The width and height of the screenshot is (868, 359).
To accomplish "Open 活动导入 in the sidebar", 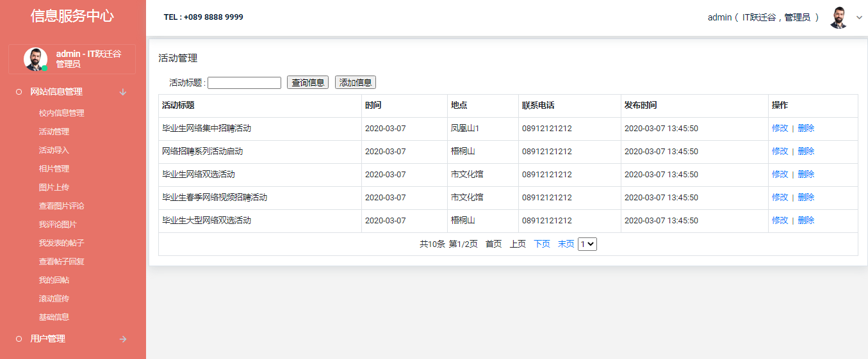I will click(x=54, y=150).
